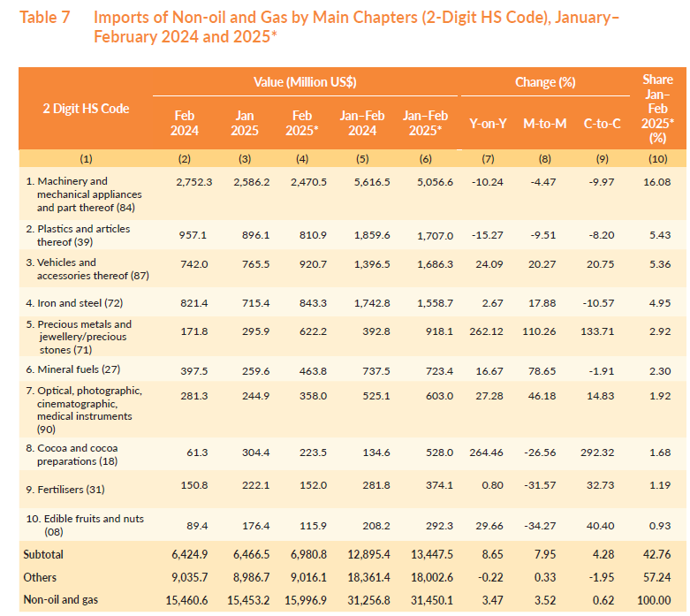
Task: Select the '2 Digit HS Code' header
Action: 86,109
